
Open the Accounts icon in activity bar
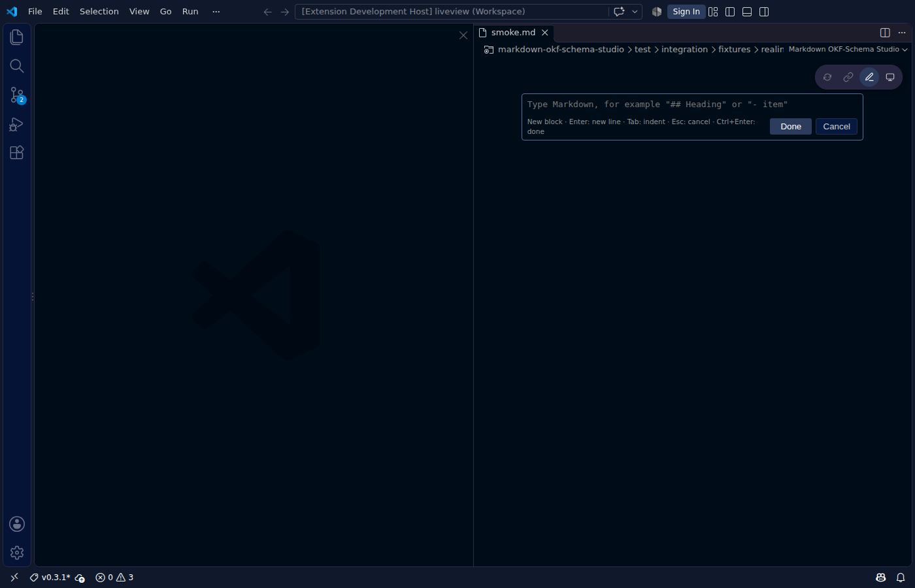[x=17, y=524]
